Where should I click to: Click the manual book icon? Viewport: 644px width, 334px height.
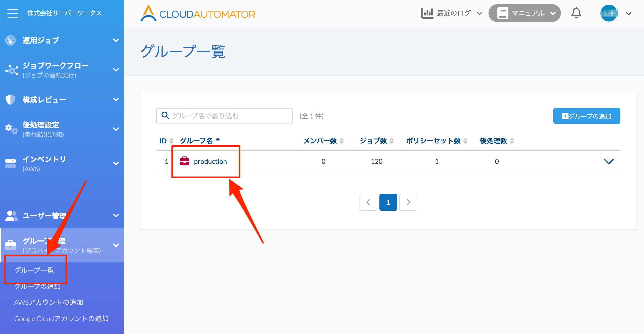[x=503, y=13]
